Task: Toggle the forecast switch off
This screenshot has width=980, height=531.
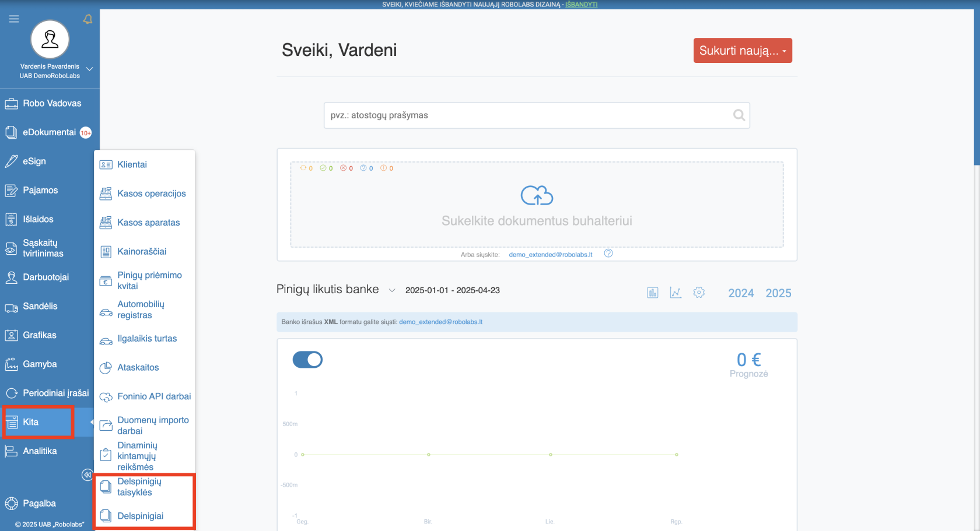Action: tap(307, 360)
